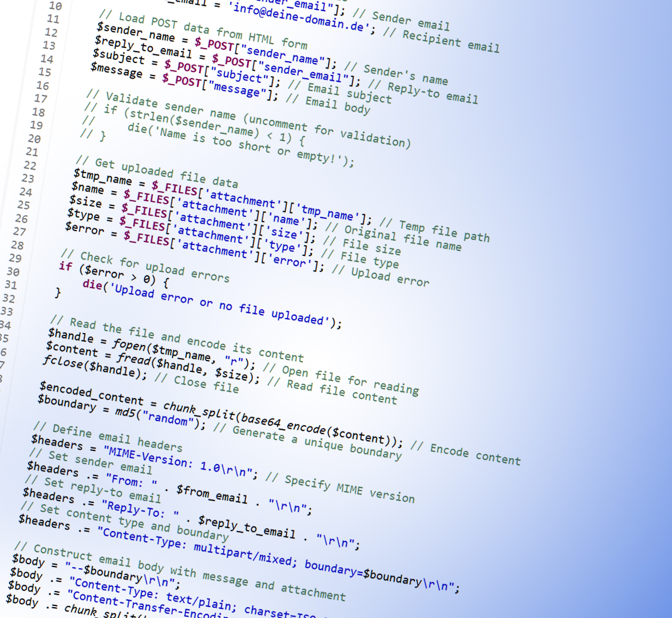
Task: Click the '// Open file for reading' comment
Action: pos(341,379)
